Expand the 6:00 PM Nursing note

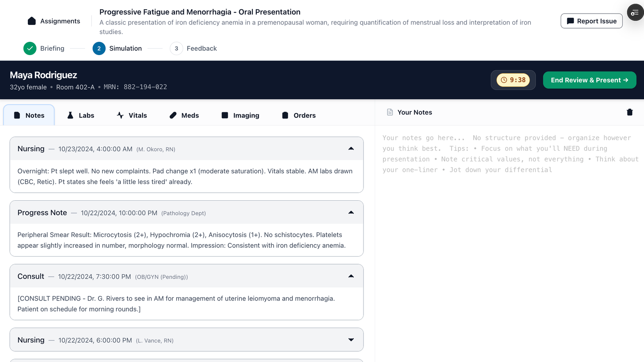click(x=351, y=340)
